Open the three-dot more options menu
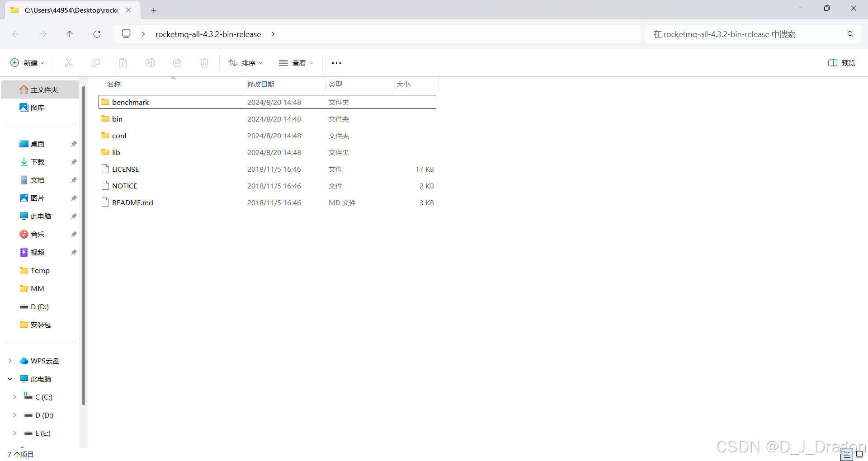 tap(336, 63)
